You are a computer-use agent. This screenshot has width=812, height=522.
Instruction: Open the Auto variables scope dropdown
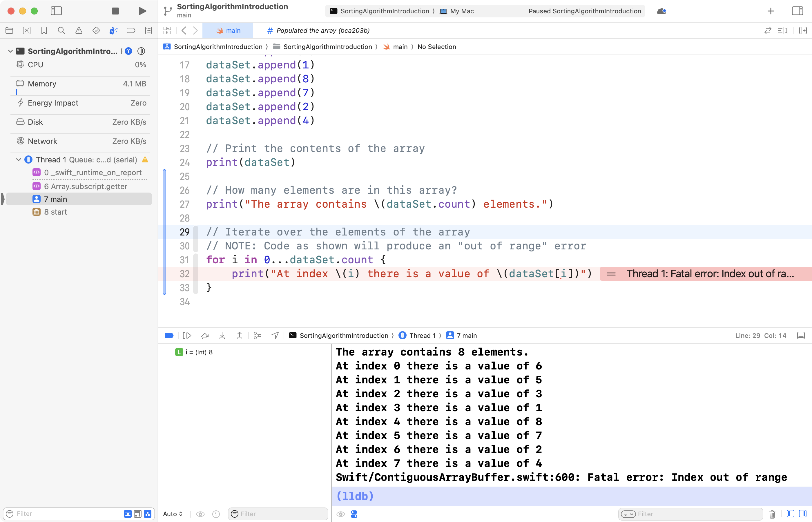[x=173, y=514]
